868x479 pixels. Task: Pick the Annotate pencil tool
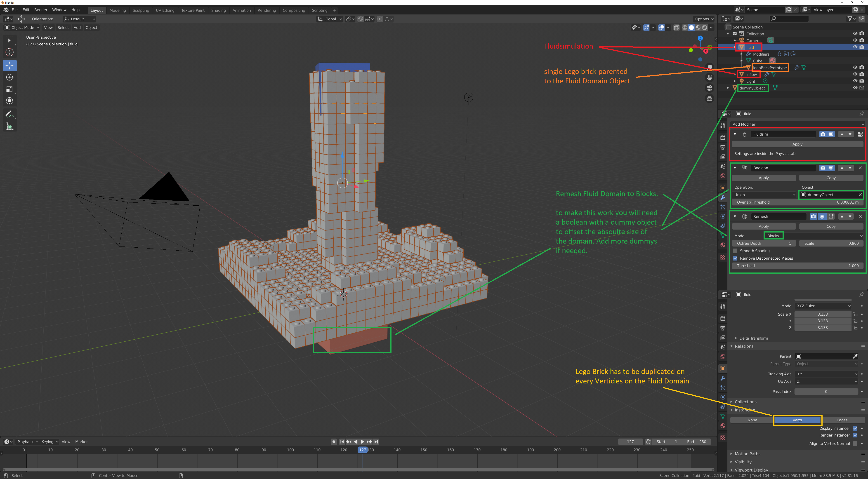click(x=9, y=114)
